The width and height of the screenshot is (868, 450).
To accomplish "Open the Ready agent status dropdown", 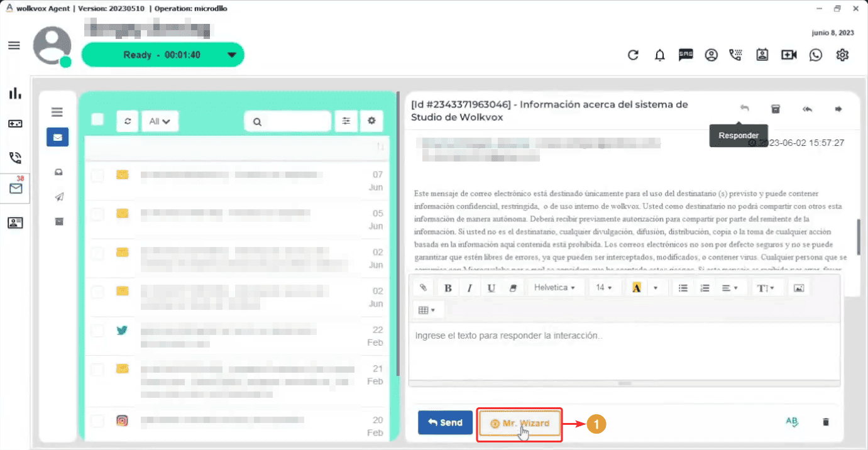I will 163,55.
